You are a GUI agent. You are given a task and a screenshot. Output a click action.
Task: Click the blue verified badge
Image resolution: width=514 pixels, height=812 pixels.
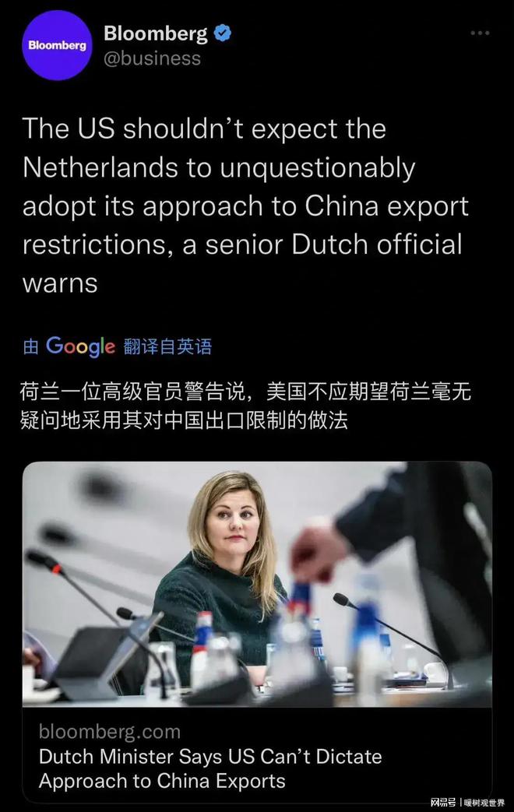click(223, 33)
